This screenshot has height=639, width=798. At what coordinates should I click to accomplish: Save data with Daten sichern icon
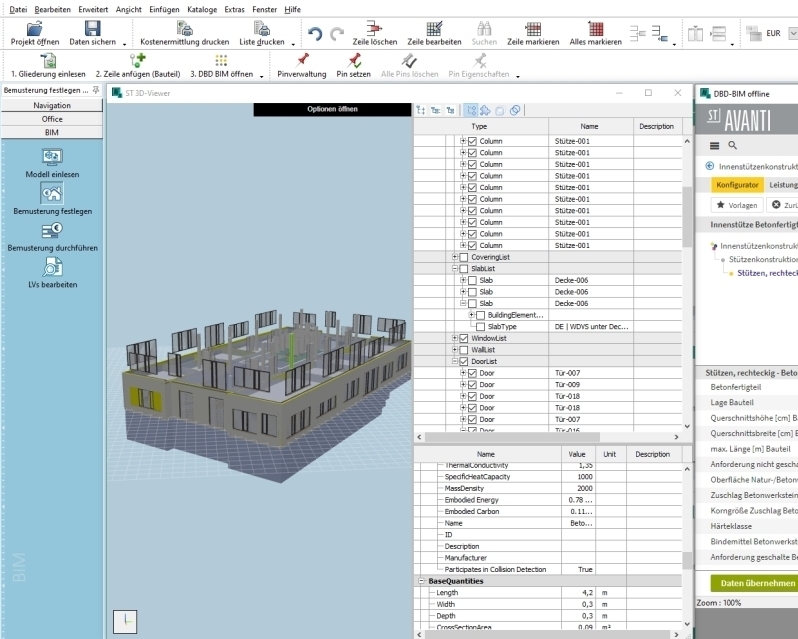(92, 29)
